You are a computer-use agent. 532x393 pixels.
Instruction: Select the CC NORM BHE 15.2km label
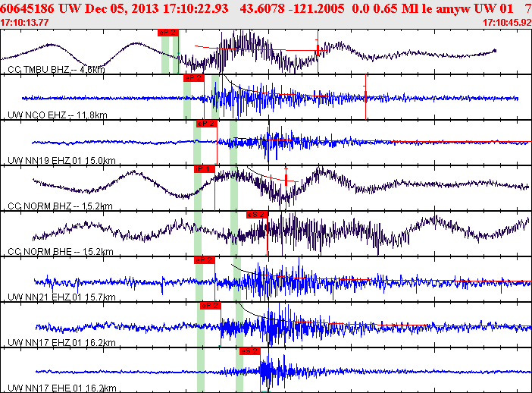pos(61,252)
